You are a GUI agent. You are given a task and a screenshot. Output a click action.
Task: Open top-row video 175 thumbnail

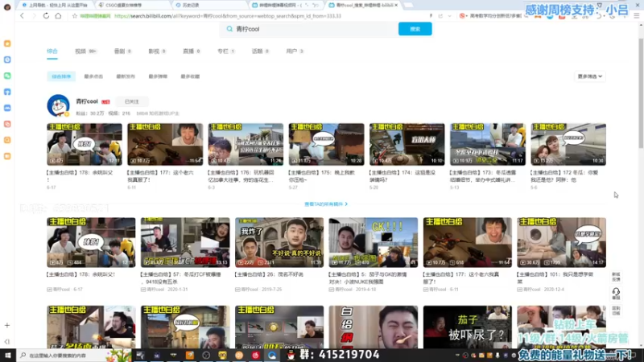point(326,145)
